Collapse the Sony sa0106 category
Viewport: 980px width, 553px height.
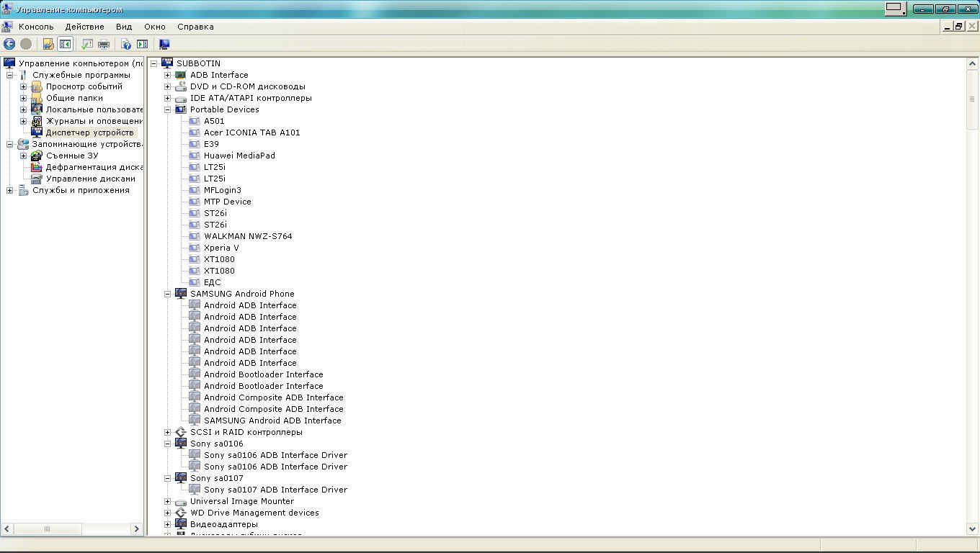[167, 444]
